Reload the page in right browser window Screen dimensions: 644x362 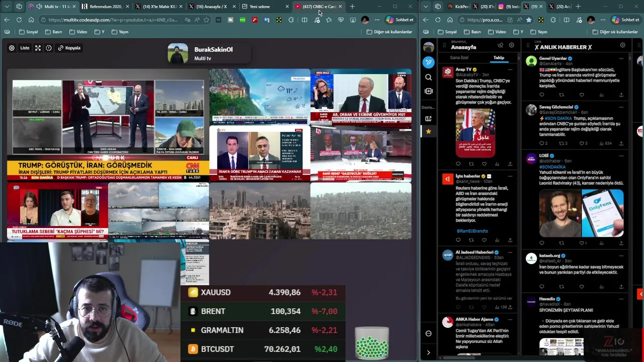pyautogui.click(x=438, y=20)
